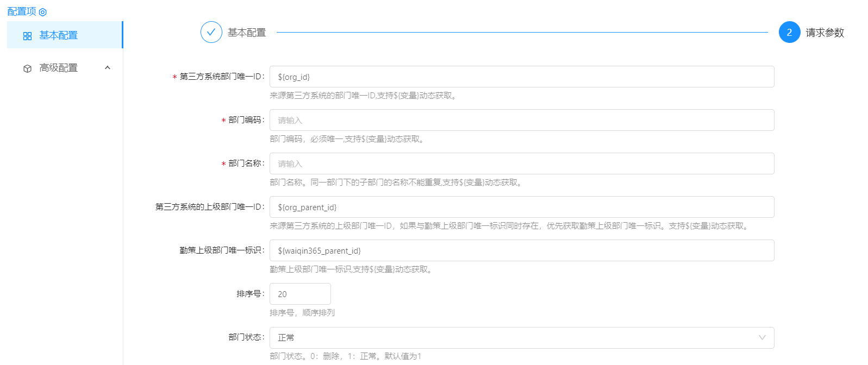Click the 排序号 field label

coord(249,294)
